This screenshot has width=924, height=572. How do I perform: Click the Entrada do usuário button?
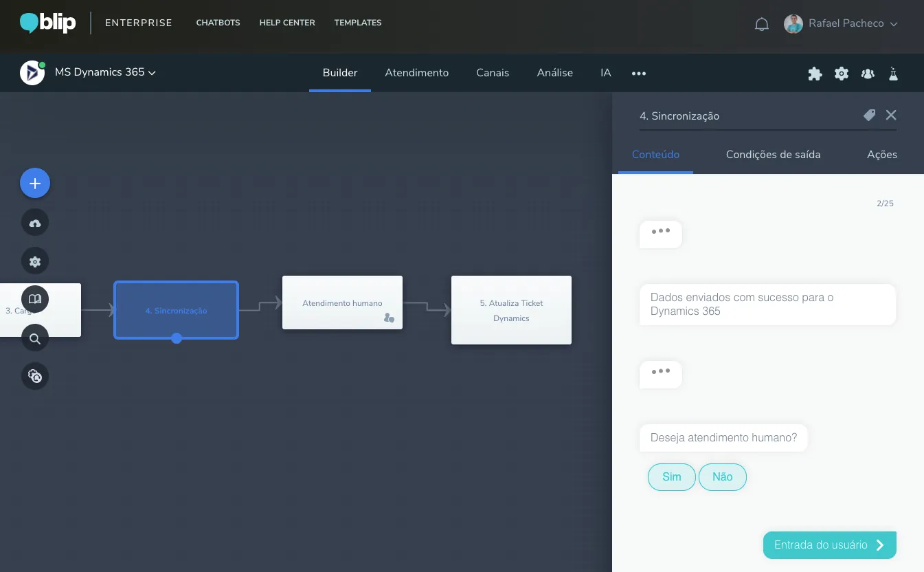coord(830,545)
